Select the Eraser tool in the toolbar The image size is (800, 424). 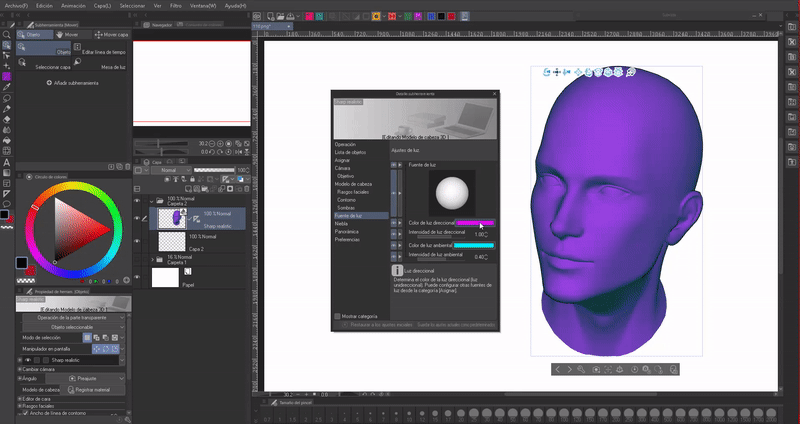click(x=6, y=119)
